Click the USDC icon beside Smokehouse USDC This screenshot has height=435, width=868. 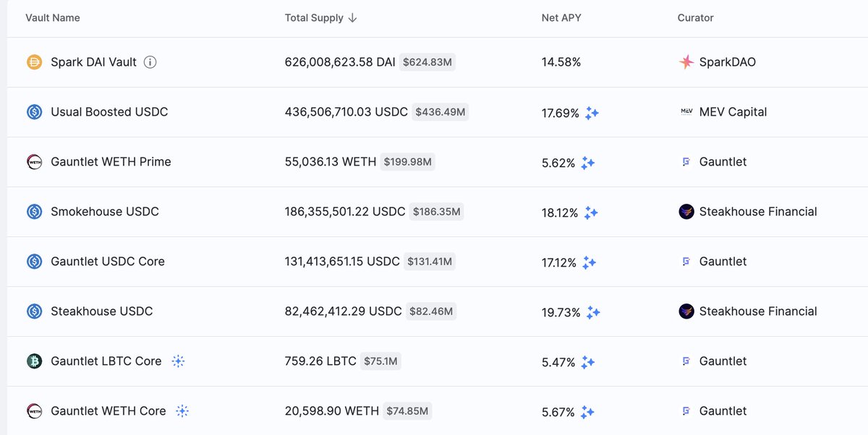click(34, 212)
